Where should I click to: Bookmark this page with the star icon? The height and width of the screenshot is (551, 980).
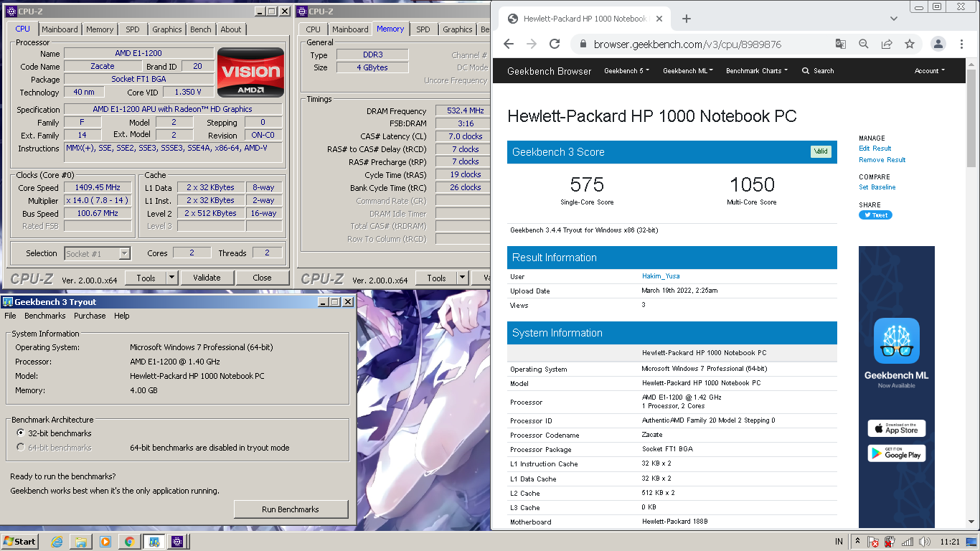(910, 44)
